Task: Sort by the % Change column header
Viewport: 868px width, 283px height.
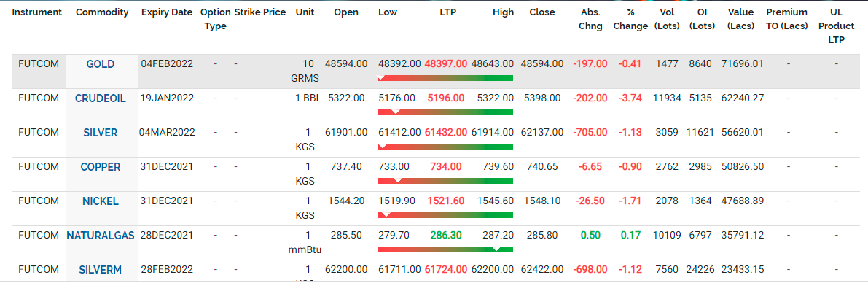Action: click(x=630, y=20)
